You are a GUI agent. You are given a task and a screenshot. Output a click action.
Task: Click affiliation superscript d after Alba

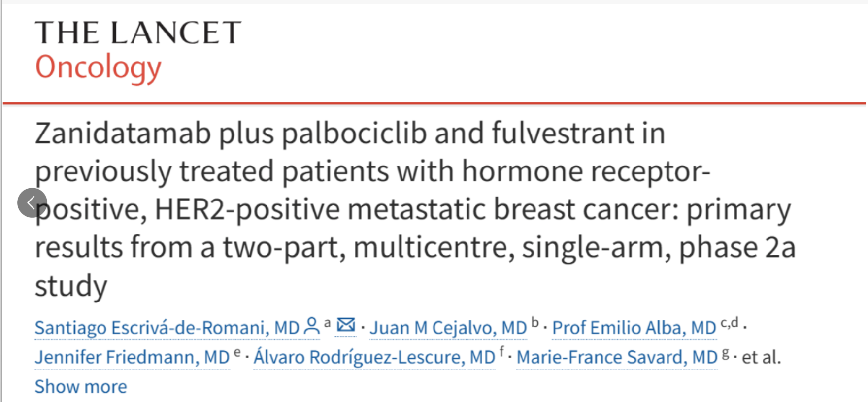tap(734, 323)
